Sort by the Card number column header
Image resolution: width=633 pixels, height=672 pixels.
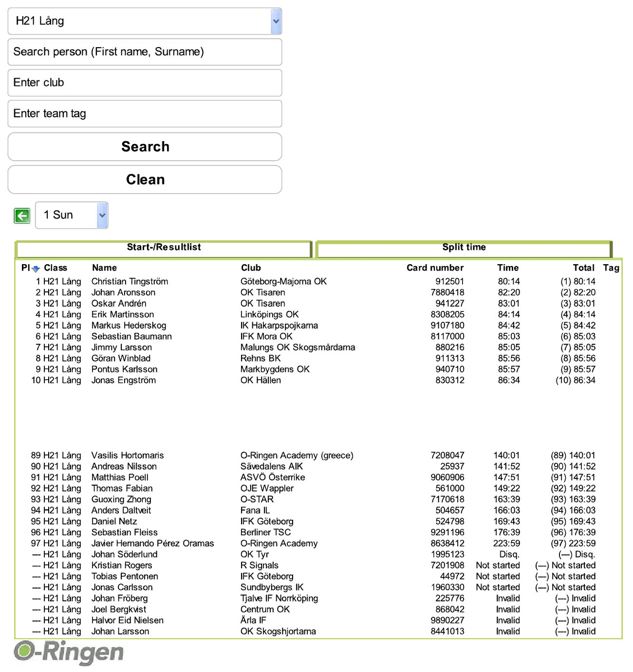point(435,268)
